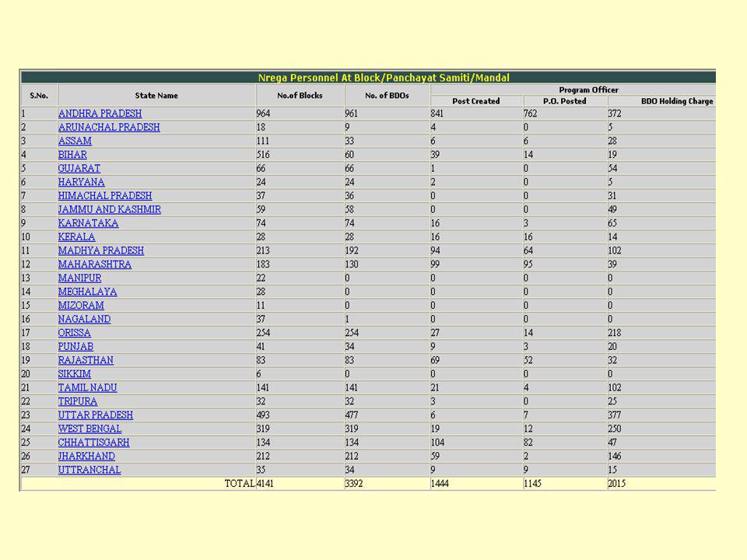Open the MEGHALAYA link
Viewport: 747px width, 560px height.
pos(88,292)
